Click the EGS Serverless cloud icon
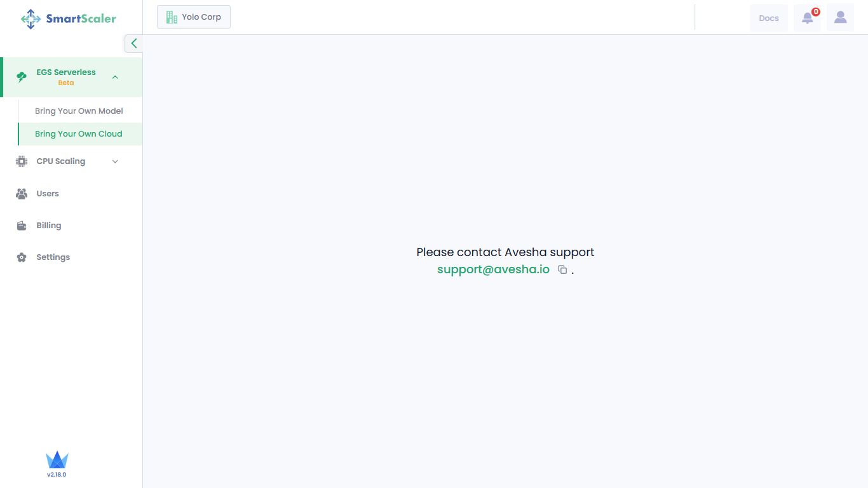This screenshot has height=488, width=868. [x=22, y=77]
